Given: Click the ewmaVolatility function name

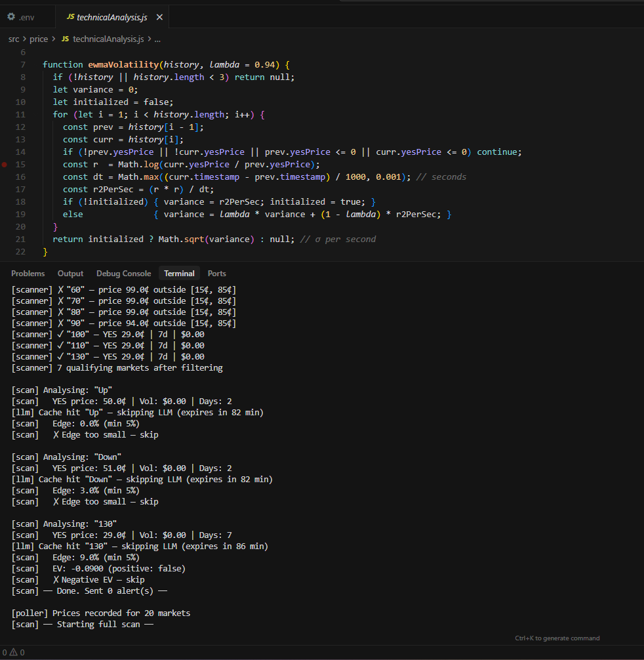Looking at the screenshot, I should [123, 65].
